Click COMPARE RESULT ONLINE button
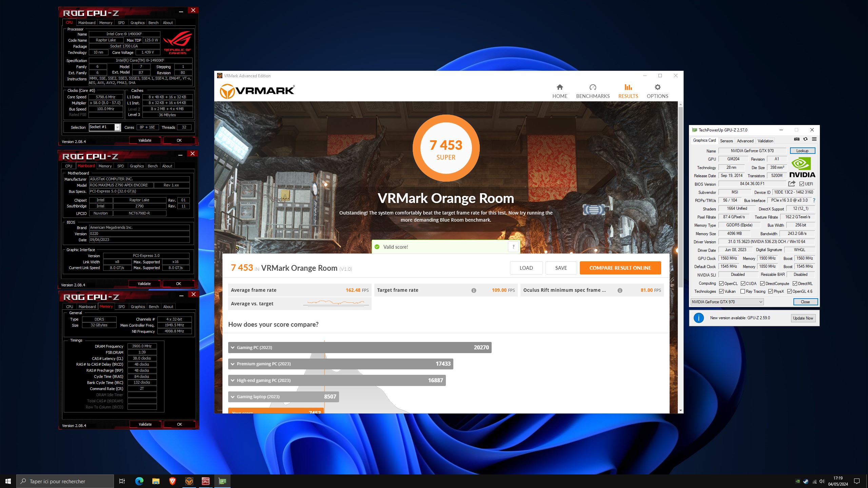The height and width of the screenshot is (488, 868). coord(620,268)
